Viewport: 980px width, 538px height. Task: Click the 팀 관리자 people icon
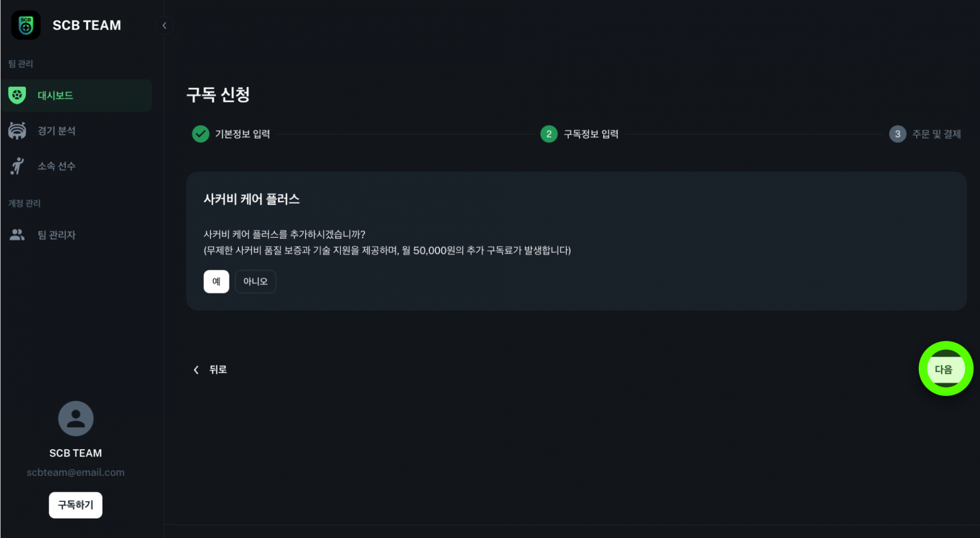(17, 235)
